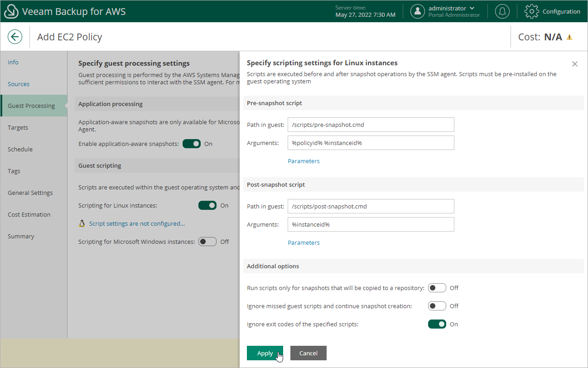The image size is (588, 368).
Task: Click the Linux penguin script settings icon
Action: point(82,223)
